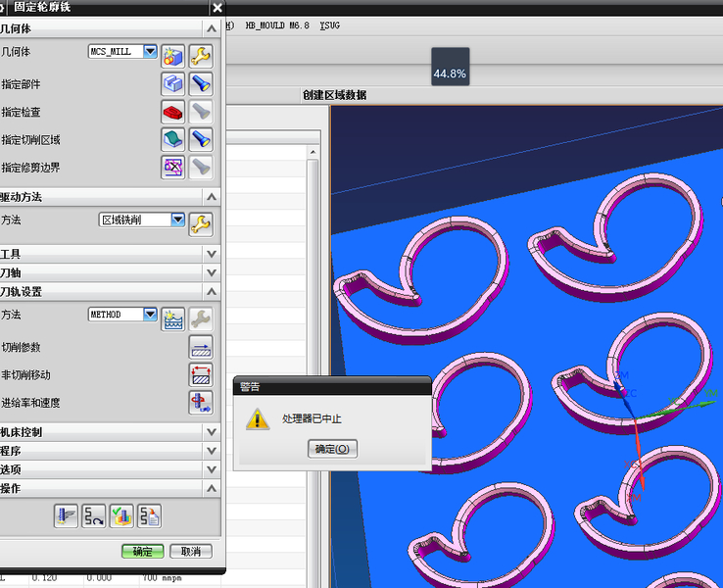
Task: Generate the tool path in 操作
Action: (66, 515)
